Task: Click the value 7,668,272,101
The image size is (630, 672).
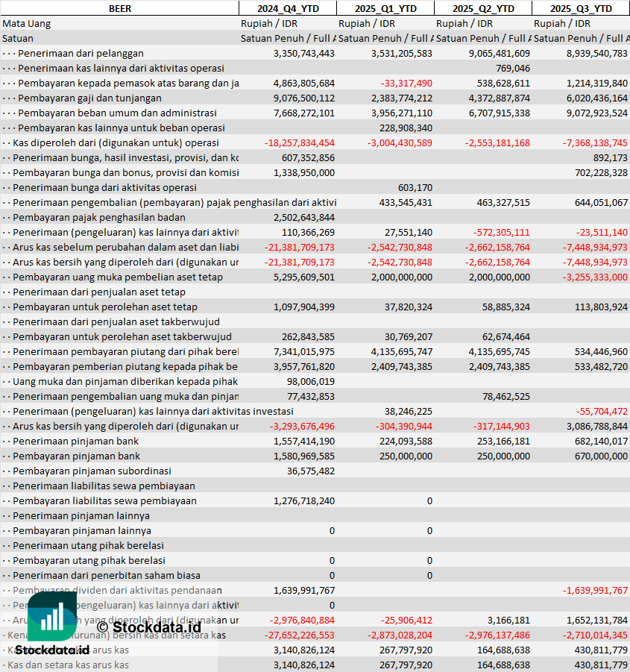Action: coord(304,113)
